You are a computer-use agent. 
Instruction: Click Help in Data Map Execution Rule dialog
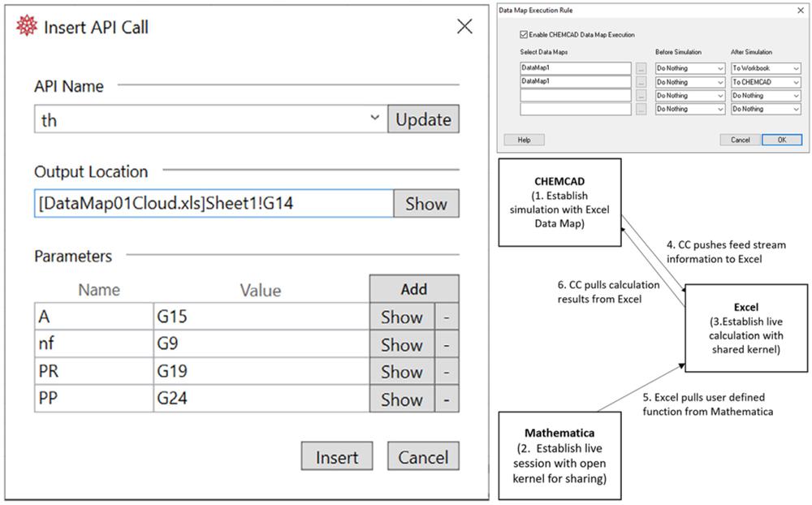tap(524, 140)
